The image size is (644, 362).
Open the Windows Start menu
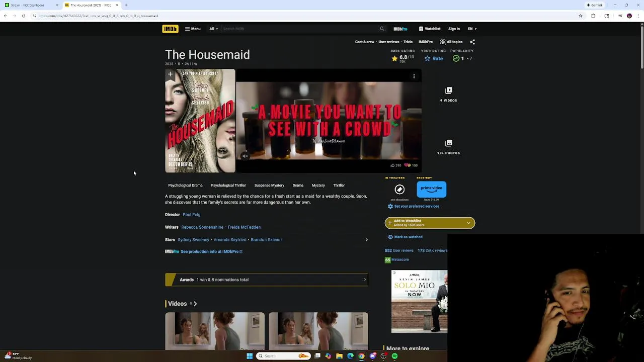click(x=249, y=356)
